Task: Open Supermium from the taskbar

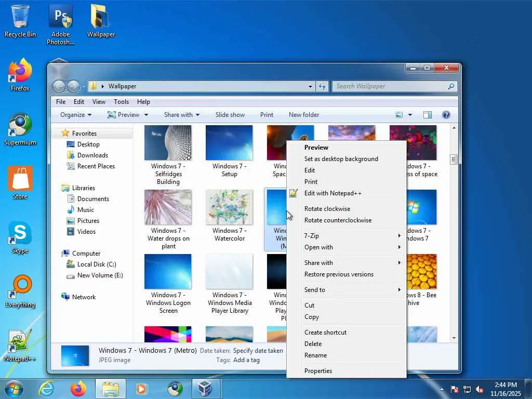Action: (x=175, y=389)
